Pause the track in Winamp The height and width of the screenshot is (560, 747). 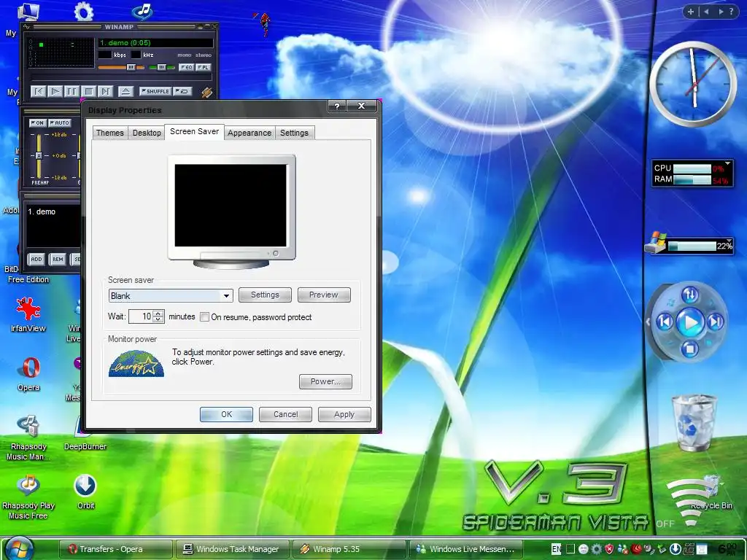coord(72,91)
